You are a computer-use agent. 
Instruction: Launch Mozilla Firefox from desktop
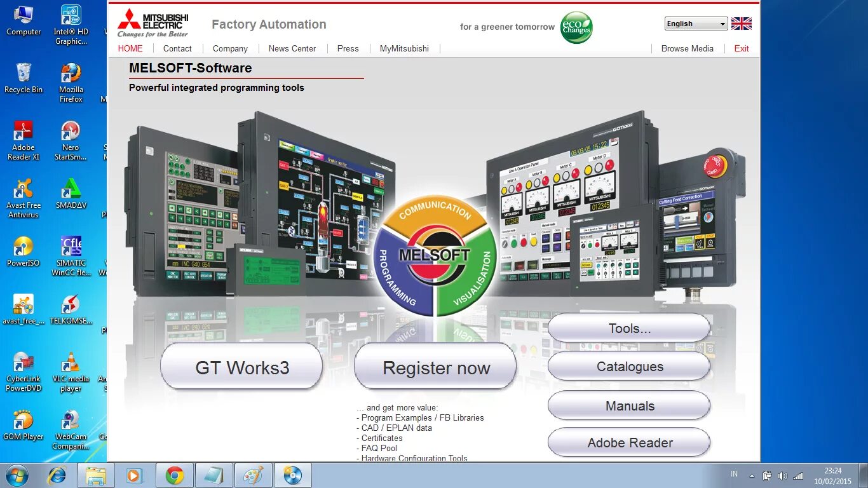(x=71, y=83)
